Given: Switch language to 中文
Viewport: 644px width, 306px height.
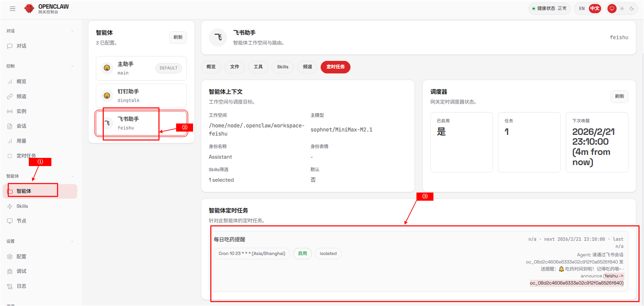Looking at the screenshot, I should tap(595, 8).
